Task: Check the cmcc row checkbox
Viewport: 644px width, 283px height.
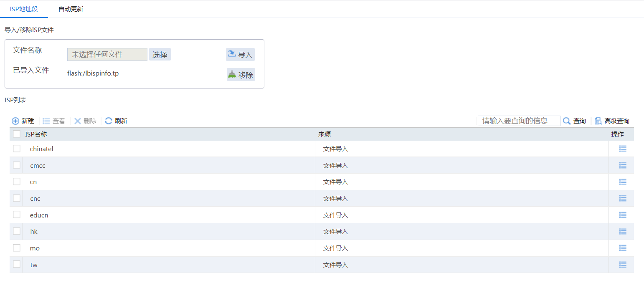Action: pos(17,165)
